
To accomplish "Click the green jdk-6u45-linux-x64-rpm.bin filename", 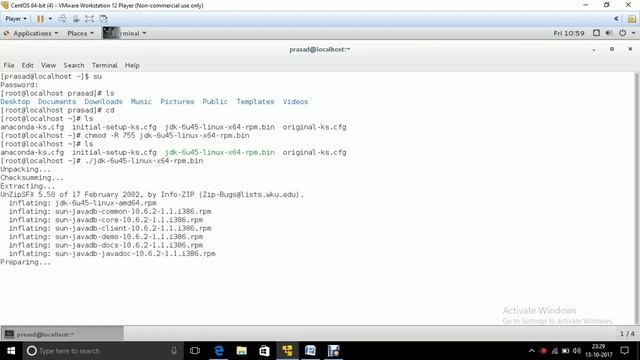I will click(220, 152).
